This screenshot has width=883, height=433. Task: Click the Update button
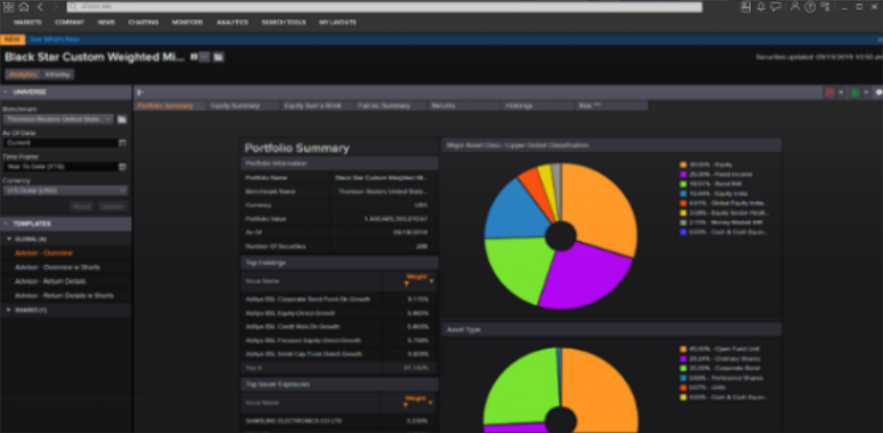point(113,206)
